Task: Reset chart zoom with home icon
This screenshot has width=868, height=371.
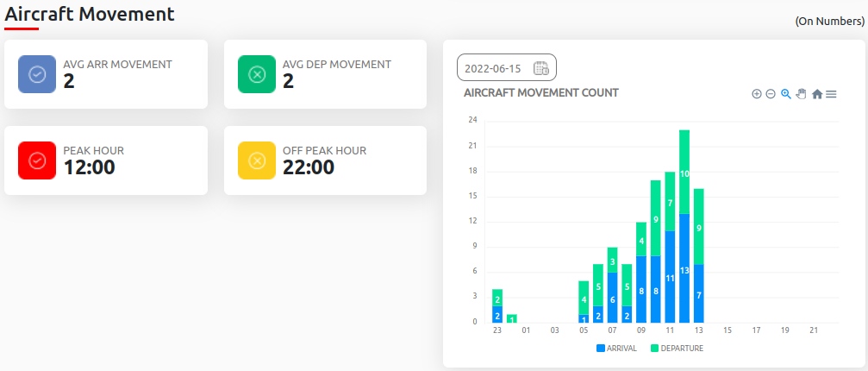Action: (x=816, y=94)
